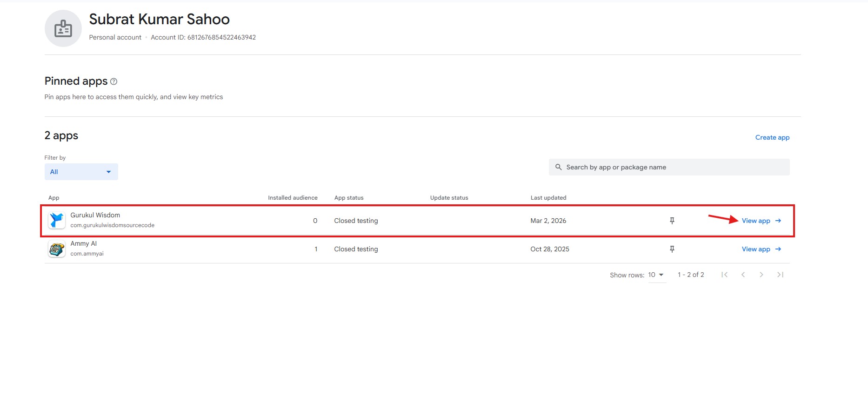This screenshot has width=868, height=397.
Task: Click the Installed audience column header
Action: coord(293,198)
